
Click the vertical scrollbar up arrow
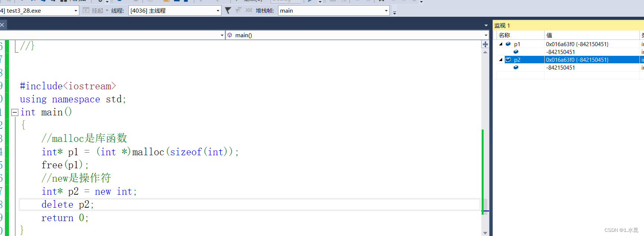click(x=485, y=52)
